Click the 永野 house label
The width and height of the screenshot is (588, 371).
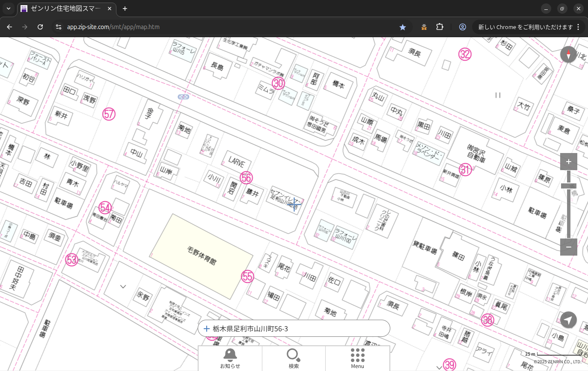click(144, 296)
